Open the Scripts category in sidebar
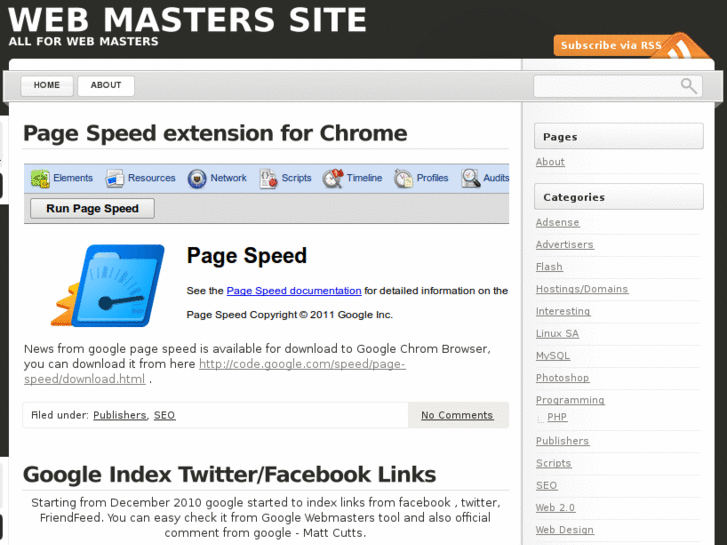 coord(554,463)
